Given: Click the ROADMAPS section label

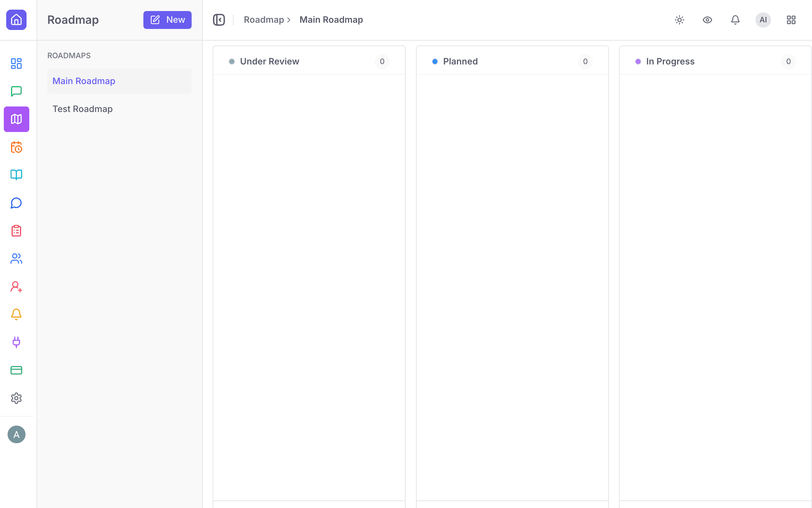Looking at the screenshot, I should click(x=69, y=55).
